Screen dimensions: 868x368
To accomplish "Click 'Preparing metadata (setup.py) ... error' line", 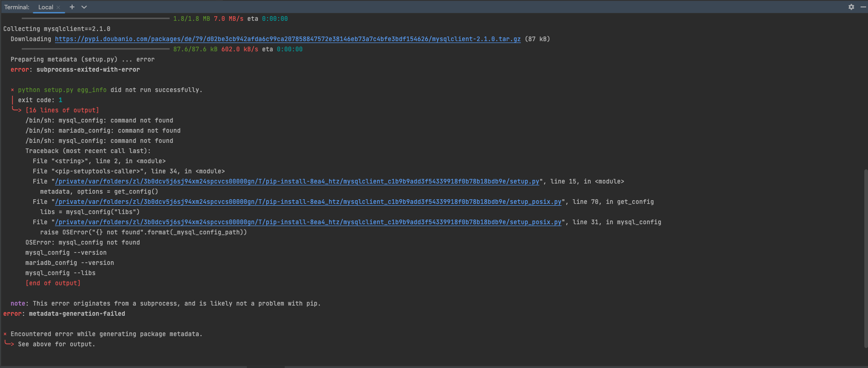I will pos(83,59).
